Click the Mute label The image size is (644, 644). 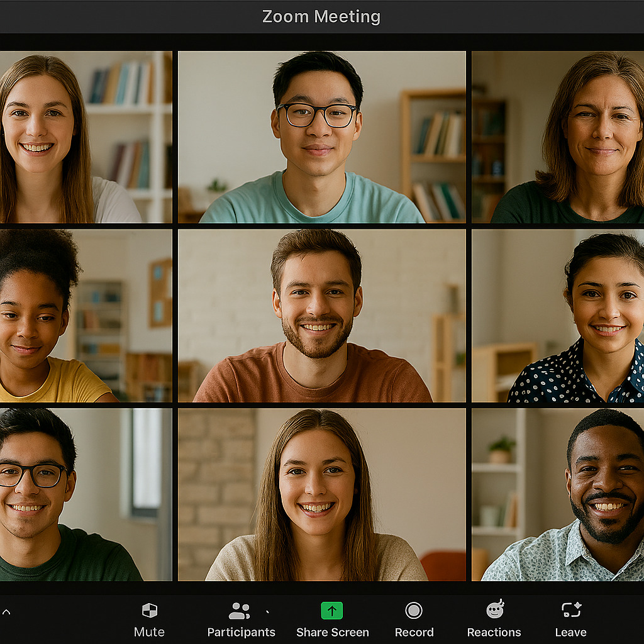149,632
